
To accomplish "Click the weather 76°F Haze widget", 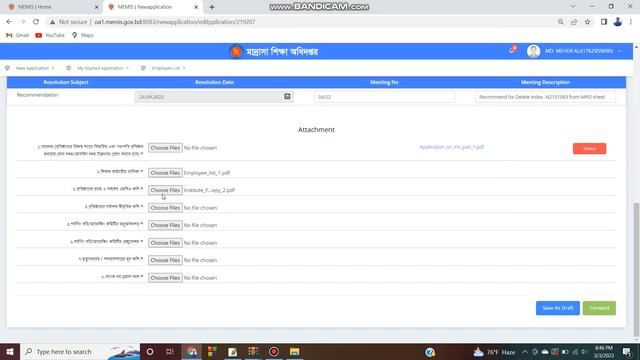I will pos(494,351).
